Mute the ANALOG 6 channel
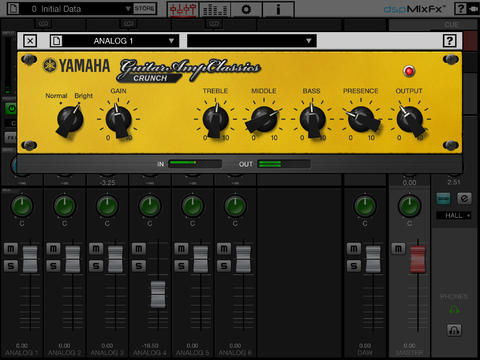Image resolution: width=480 pixels, height=360 pixels. (224, 249)
